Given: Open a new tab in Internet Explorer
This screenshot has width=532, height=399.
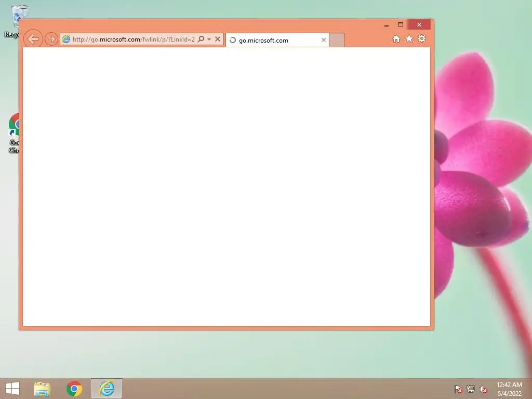Looking at the screenshot, I should pos(337,40).
